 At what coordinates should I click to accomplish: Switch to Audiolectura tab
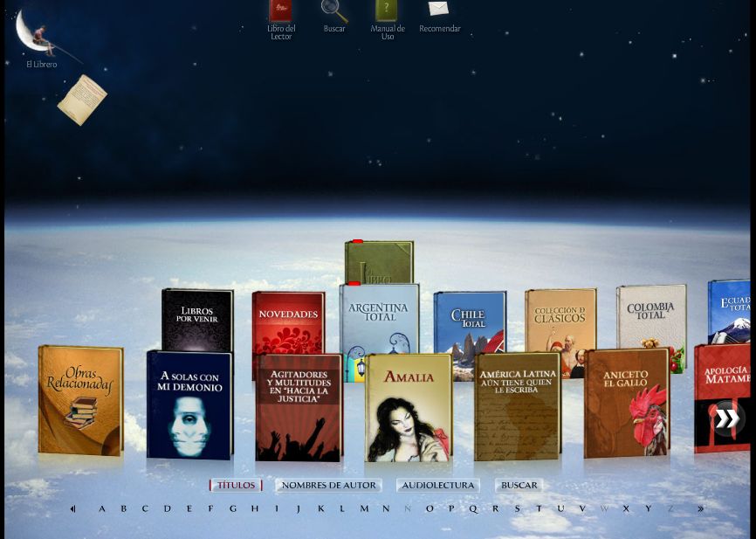click(437, 485)
